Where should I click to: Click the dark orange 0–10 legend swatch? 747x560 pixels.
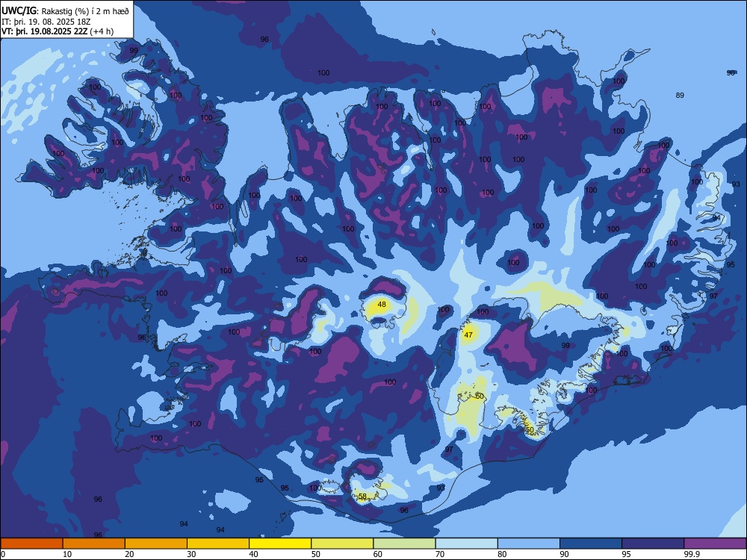(31, 544)
